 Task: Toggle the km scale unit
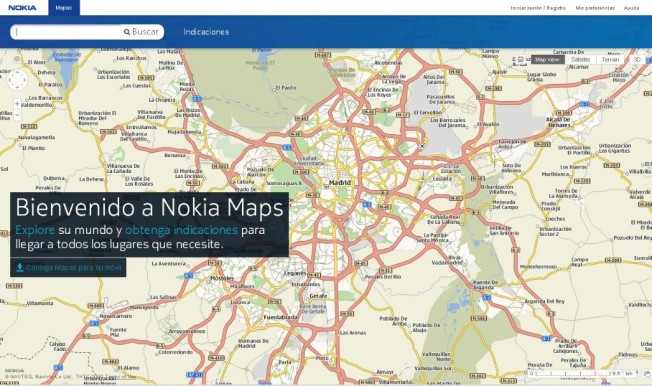tap(629, 374)
